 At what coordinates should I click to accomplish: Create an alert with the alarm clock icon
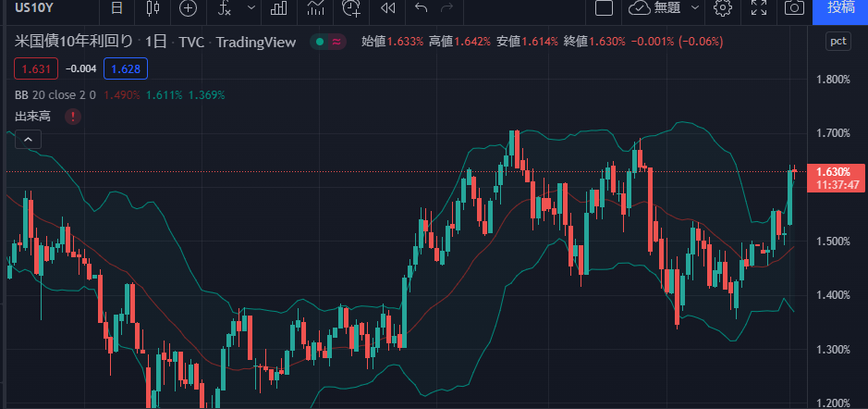click(x=352, y=8)
